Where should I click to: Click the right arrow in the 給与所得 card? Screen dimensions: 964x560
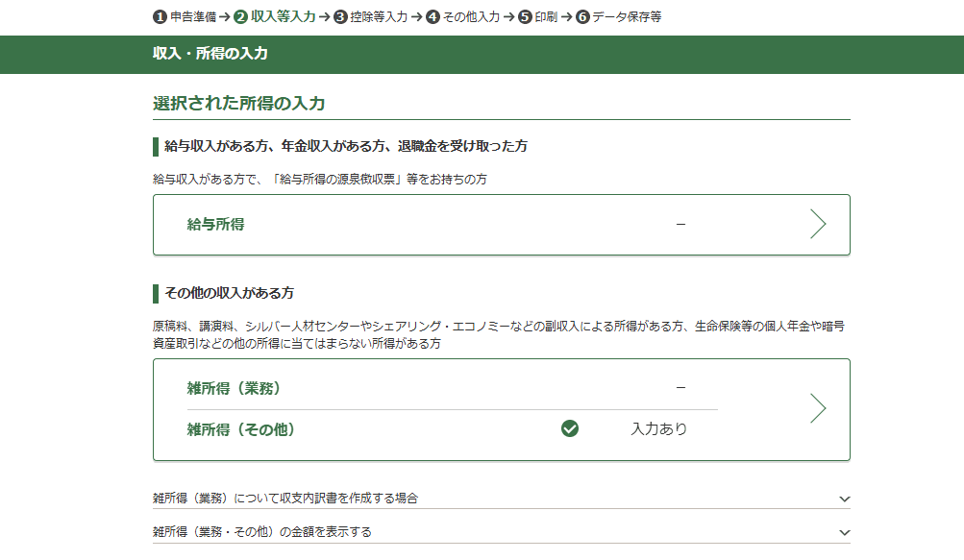(817, 224)
